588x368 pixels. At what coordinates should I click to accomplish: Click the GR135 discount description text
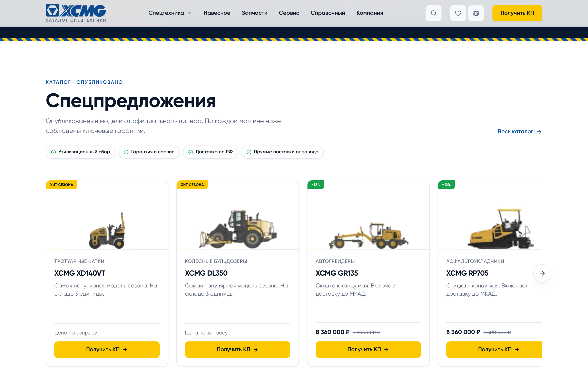click(x=356, y=290)
